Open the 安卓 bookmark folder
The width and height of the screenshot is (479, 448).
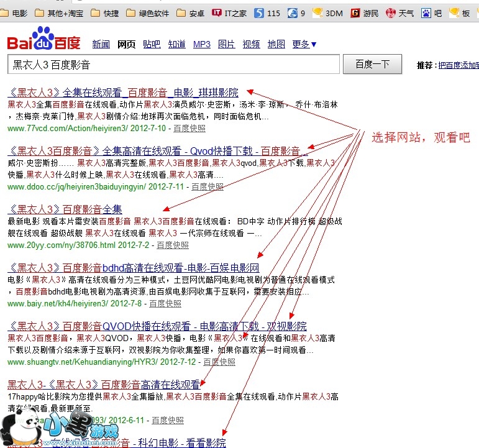191,13
